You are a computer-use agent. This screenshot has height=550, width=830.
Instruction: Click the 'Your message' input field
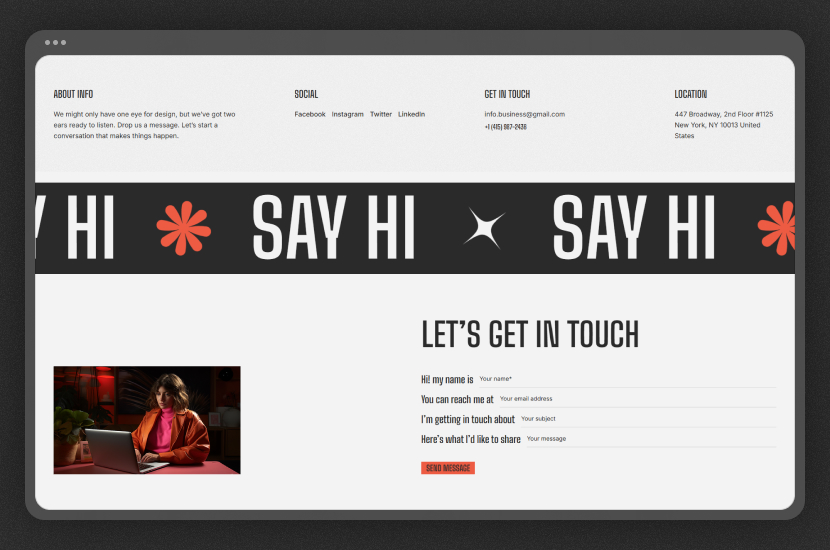pos(648,439)
